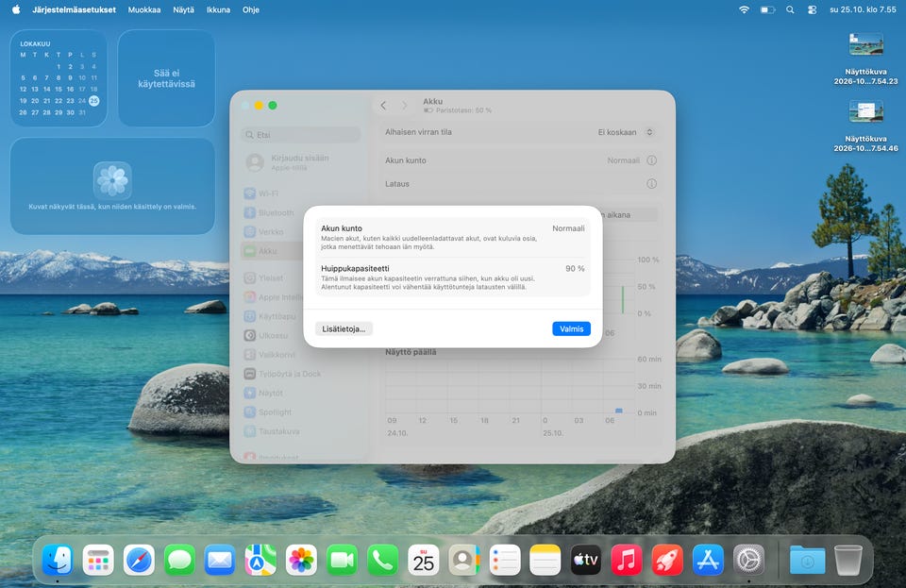Open the Music app in the Dock
The height and width of the screenshot is (588, 906).
tap(627, 560)
